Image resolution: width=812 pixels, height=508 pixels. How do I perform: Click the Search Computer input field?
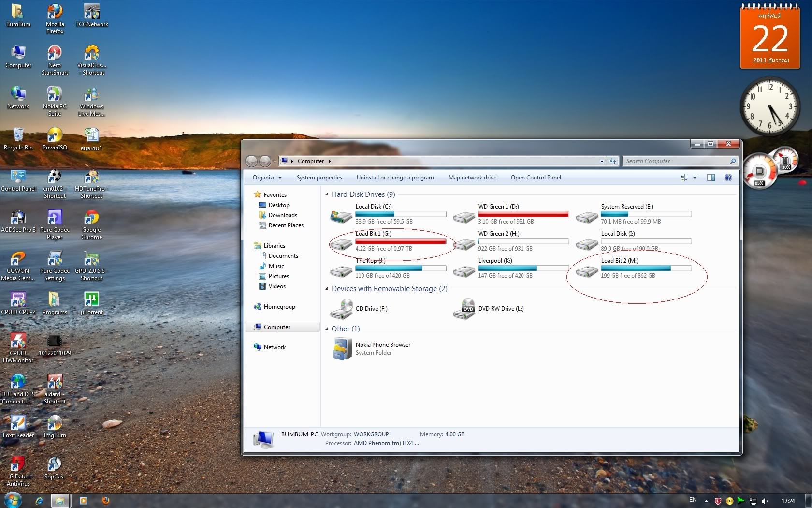677,161
